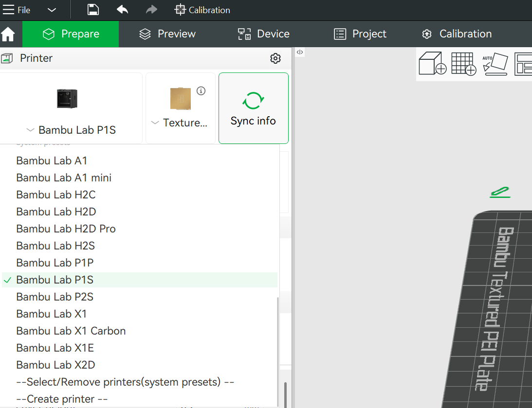Select Bambu Lab H2D preset
532x408 pixels.
tap(139, 212)
